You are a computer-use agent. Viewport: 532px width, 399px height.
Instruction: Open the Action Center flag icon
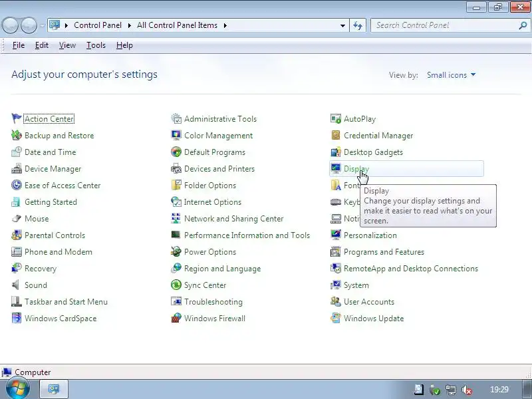(x=16, y=118)
